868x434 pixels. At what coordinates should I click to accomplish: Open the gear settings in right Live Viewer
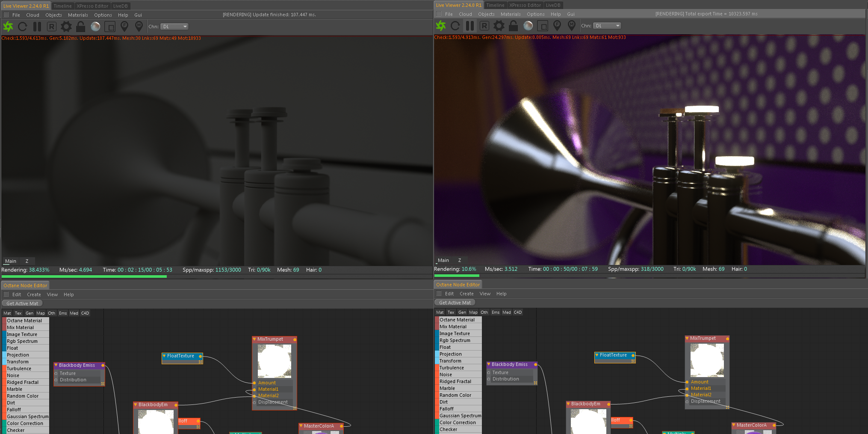(499, 26)
